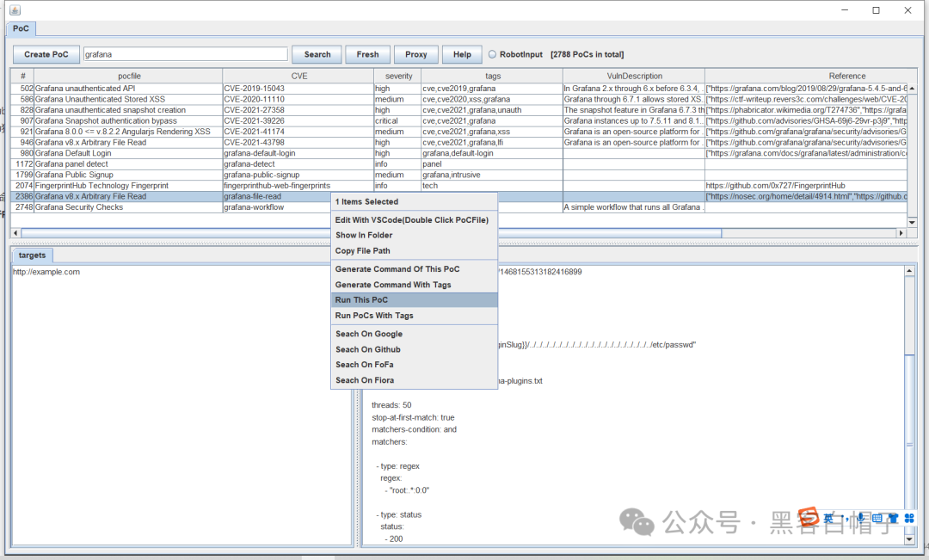Open the Proxy settings button

tap(416, 54)
